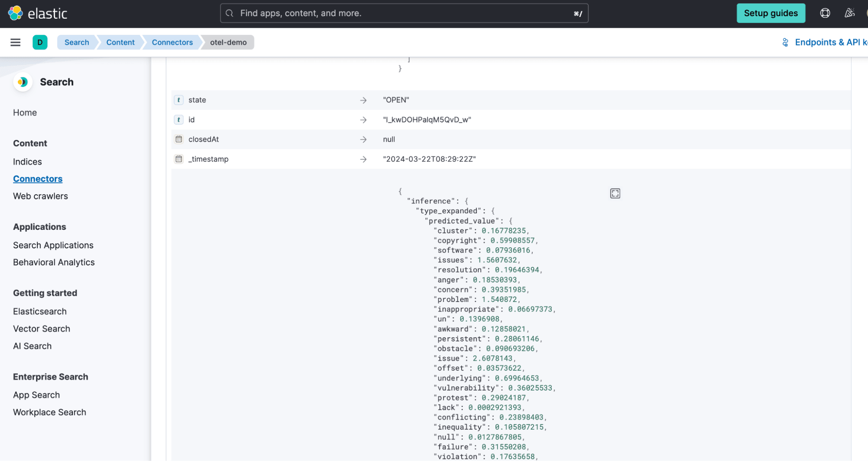Click the Setup guides button
The width and height of the screenshot is (868, 461).
coord(770,13)
